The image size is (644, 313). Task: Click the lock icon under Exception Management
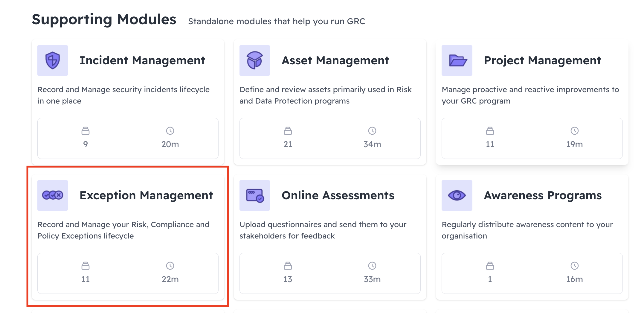[86, 266]
